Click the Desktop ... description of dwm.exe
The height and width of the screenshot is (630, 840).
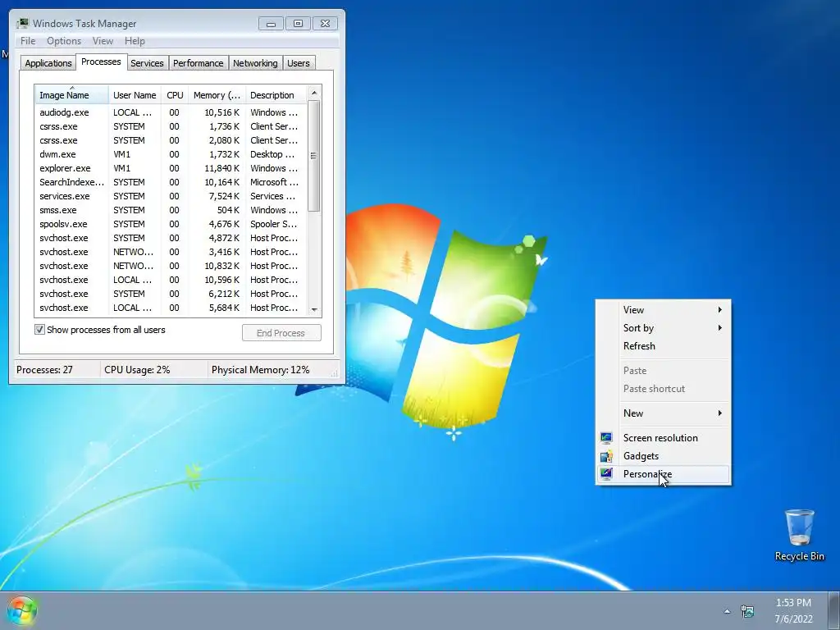(272, 154)
